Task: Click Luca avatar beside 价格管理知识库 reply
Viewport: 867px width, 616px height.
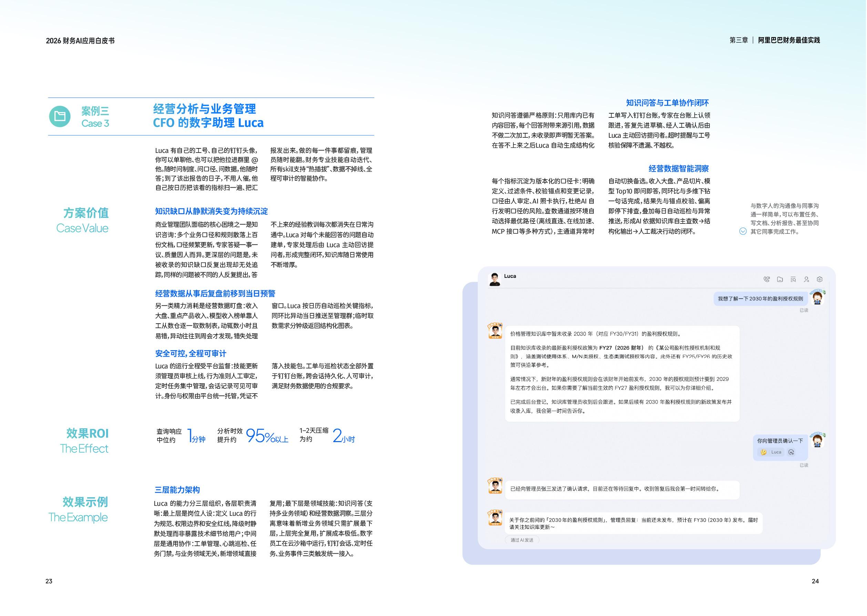Action: point(495,331)
